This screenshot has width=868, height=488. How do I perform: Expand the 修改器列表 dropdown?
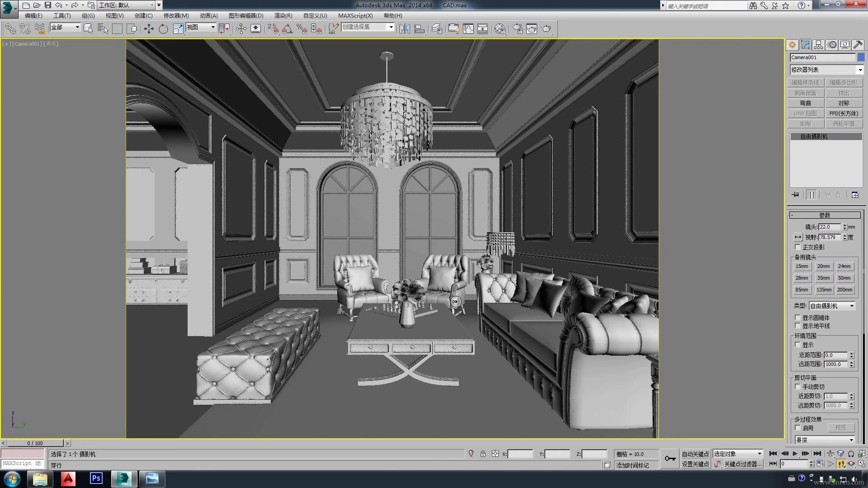860,70
